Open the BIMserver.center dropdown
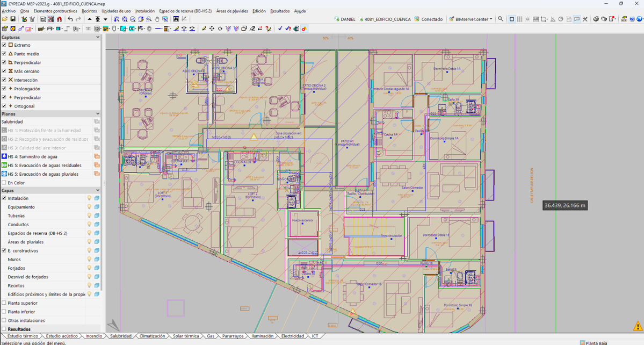644x345 pixels. click(x=471, y=19)
